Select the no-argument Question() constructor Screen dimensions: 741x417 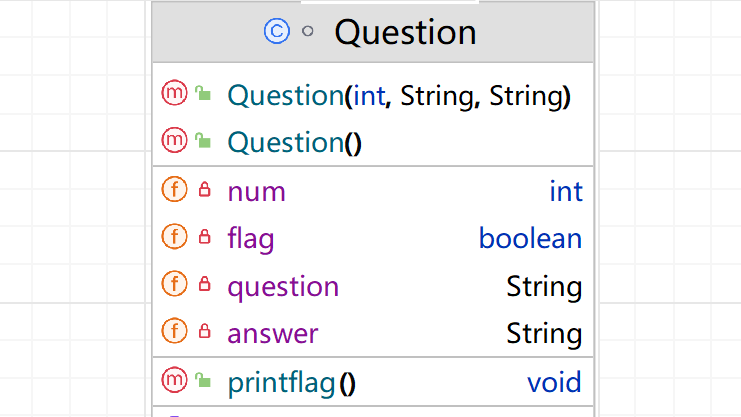point(294,143)
